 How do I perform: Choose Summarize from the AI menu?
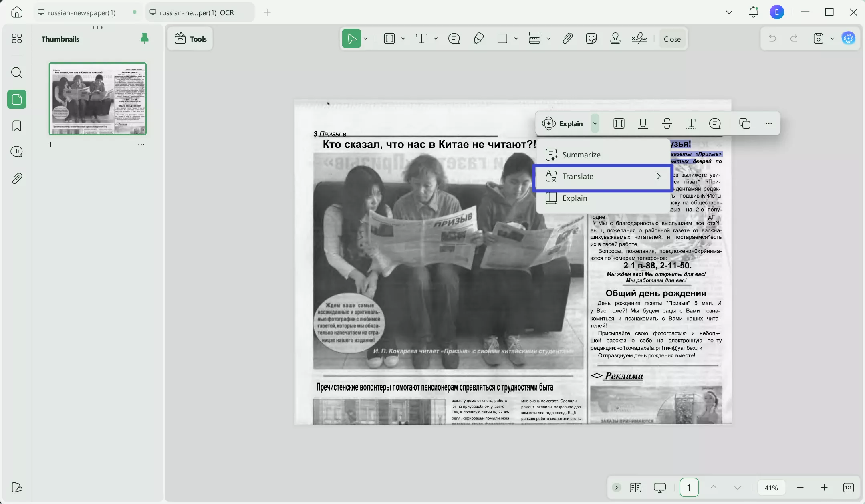pos(581,155)
